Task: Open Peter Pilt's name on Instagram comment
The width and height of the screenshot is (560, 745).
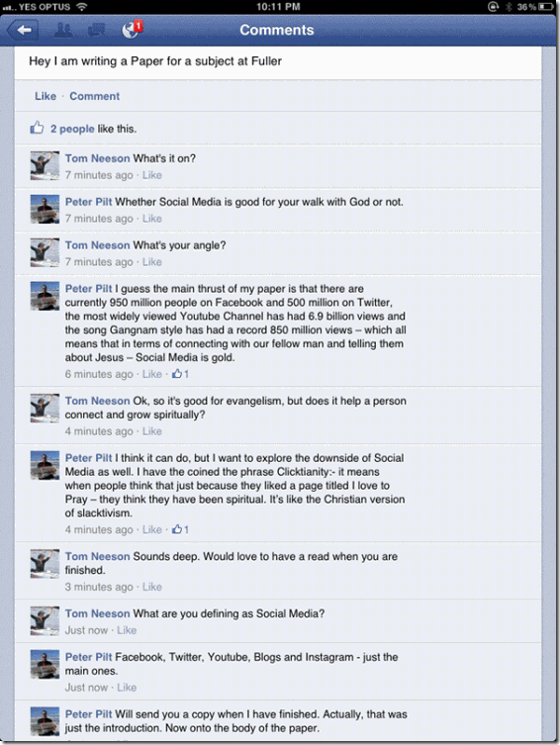Action: pyautogui.click(x=88, y=657)
